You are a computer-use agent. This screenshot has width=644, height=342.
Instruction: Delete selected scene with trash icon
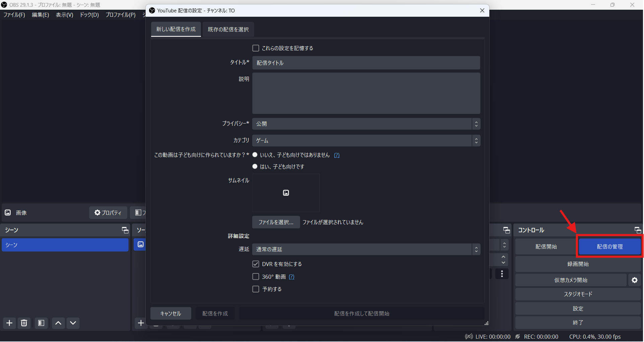pos(24,323)
